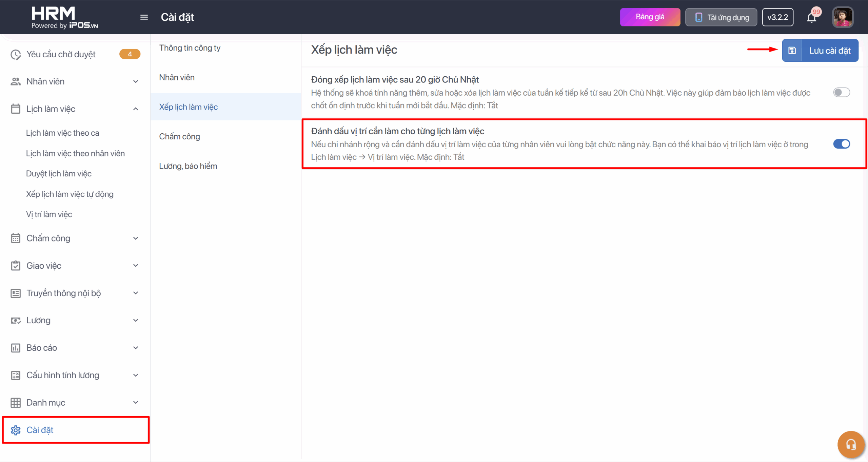Screen dimensions: 868x462
Task: Enable Đóng xếp lịch làm việc toggle
Action: click(x=841, y=93)
